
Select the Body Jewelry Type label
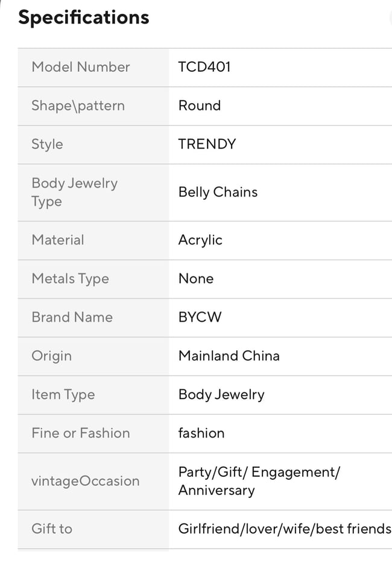pos(74,192)
